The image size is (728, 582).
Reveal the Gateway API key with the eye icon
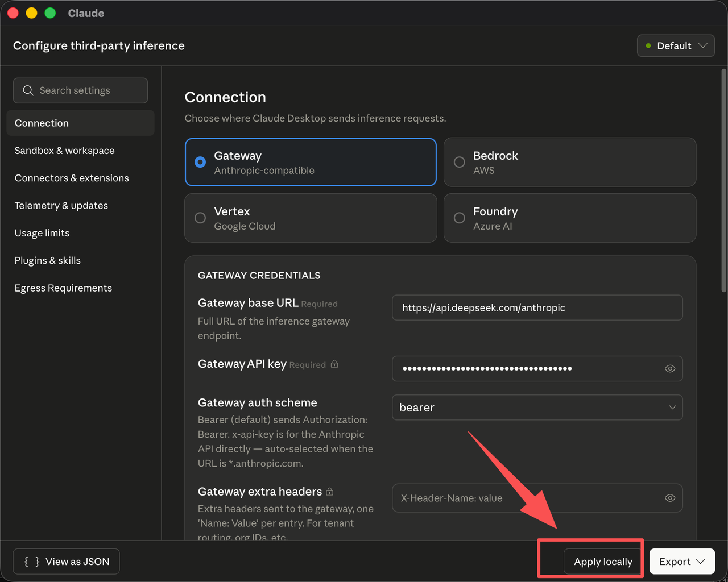pos(670,368)
